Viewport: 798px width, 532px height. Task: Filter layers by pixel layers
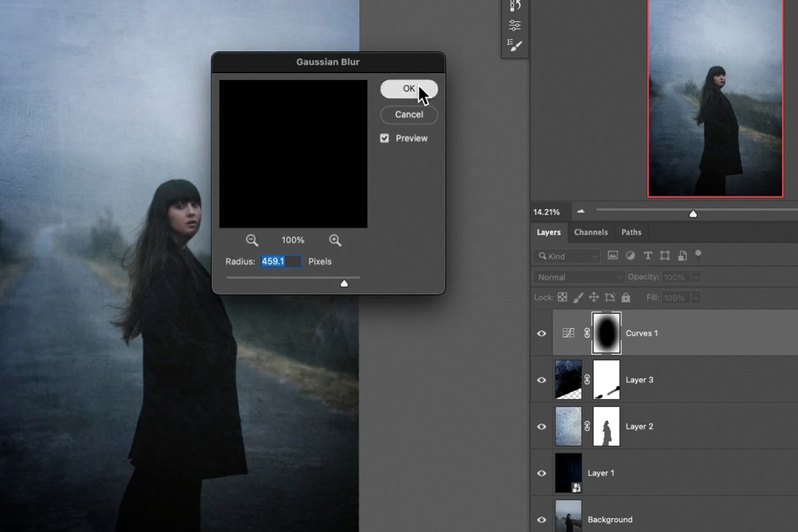pos(612,255)
